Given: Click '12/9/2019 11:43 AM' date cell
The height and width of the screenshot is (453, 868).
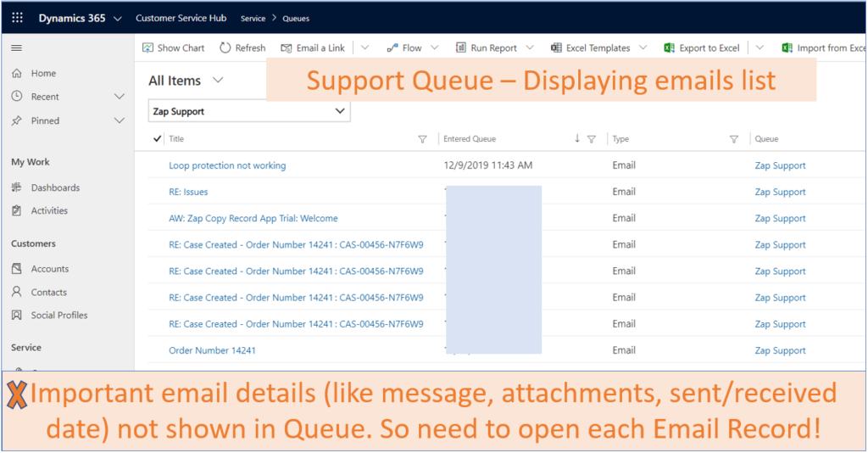Looking at the screenshot, I should (487, 165).
